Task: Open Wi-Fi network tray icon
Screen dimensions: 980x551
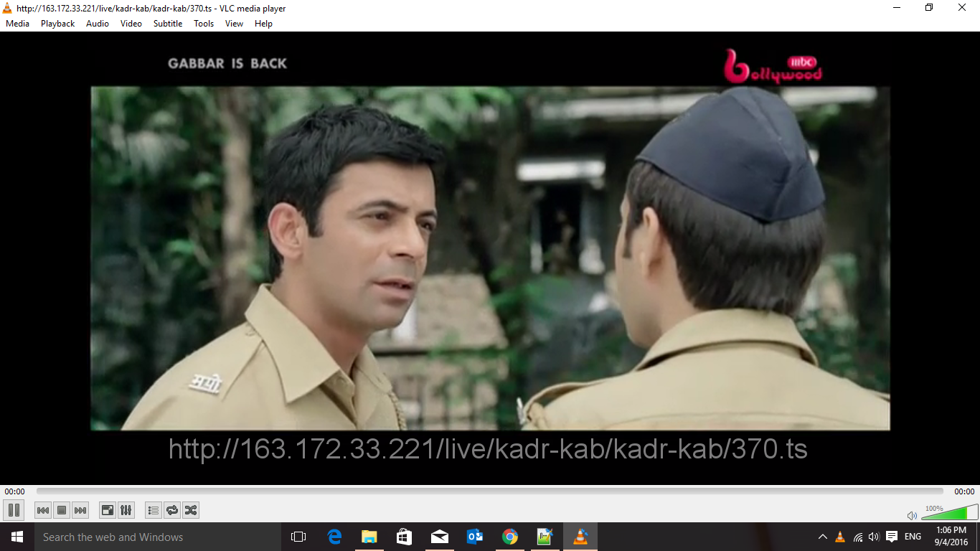Action: point(858,537)
